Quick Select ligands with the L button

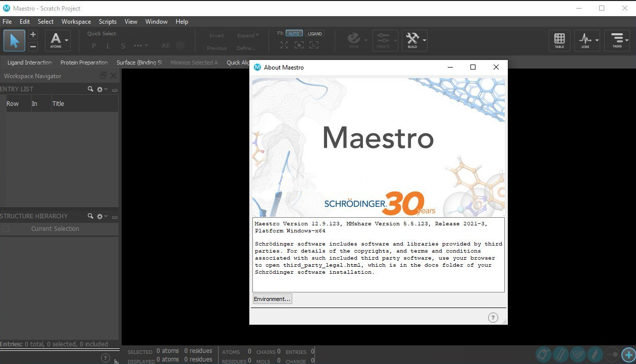point(108,46)
